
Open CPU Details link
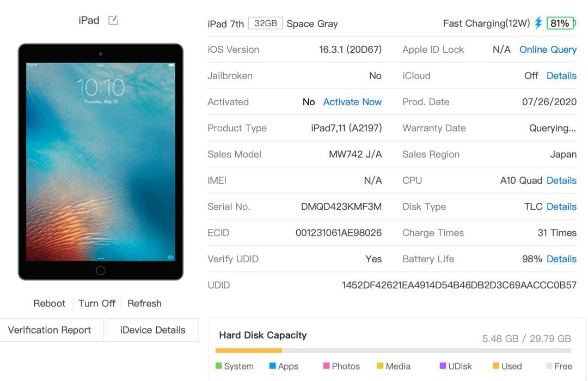[x=561, y=180]
